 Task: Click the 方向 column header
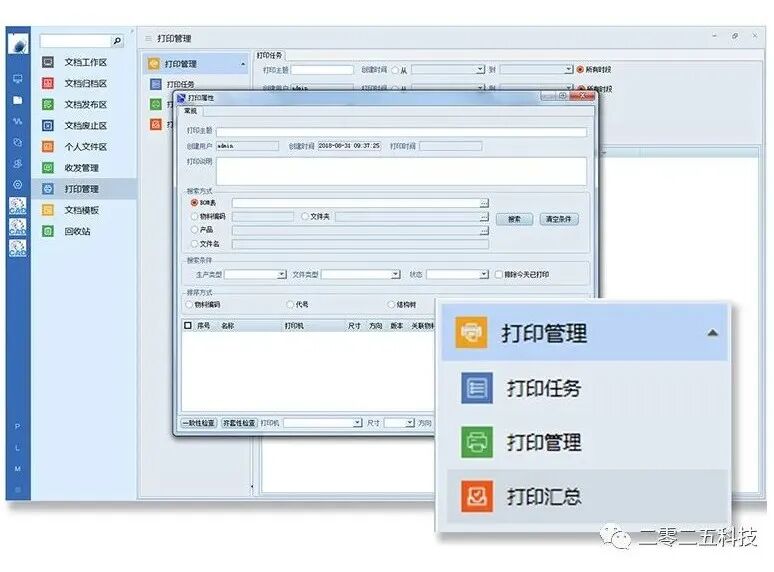(376, 326)
